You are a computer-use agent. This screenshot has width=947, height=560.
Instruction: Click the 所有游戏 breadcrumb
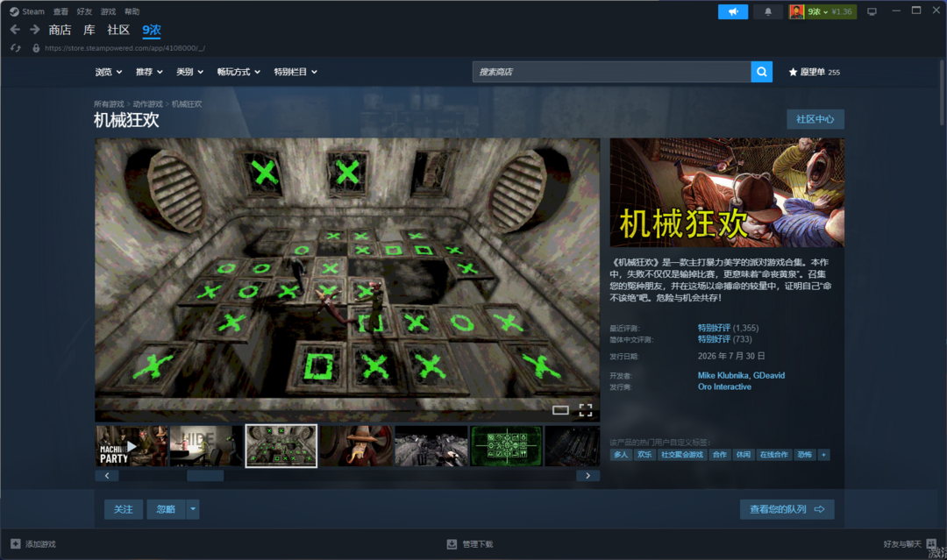click(109, 103)
